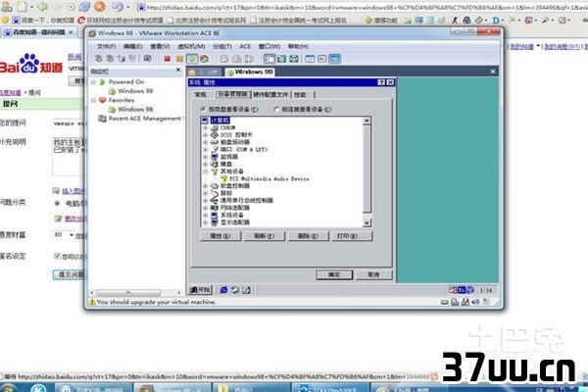This screenshot has width=588, height=392.
Task: Click the Windows 98 开始 Start button
Action: pos(201,290)
